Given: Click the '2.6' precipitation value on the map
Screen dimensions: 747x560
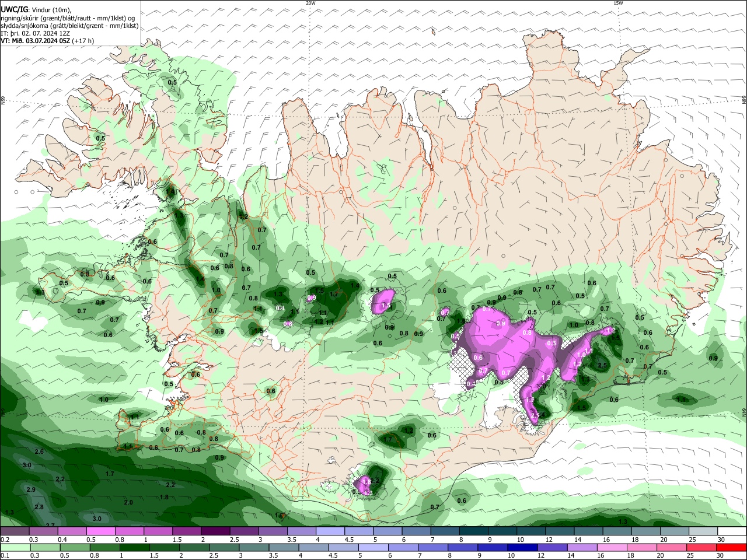Looking at the screenshot, I should tap(39, 452).
